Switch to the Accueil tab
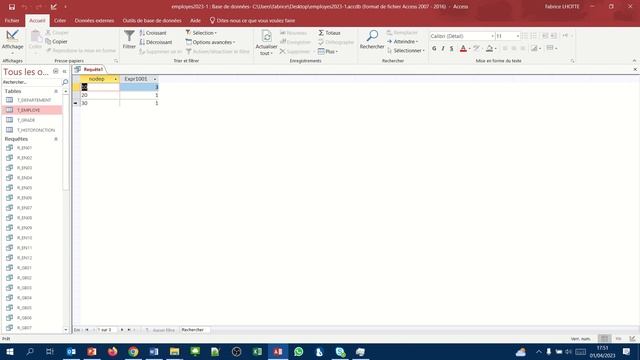This screenshot has height=360, width=640. coord(37,20)
